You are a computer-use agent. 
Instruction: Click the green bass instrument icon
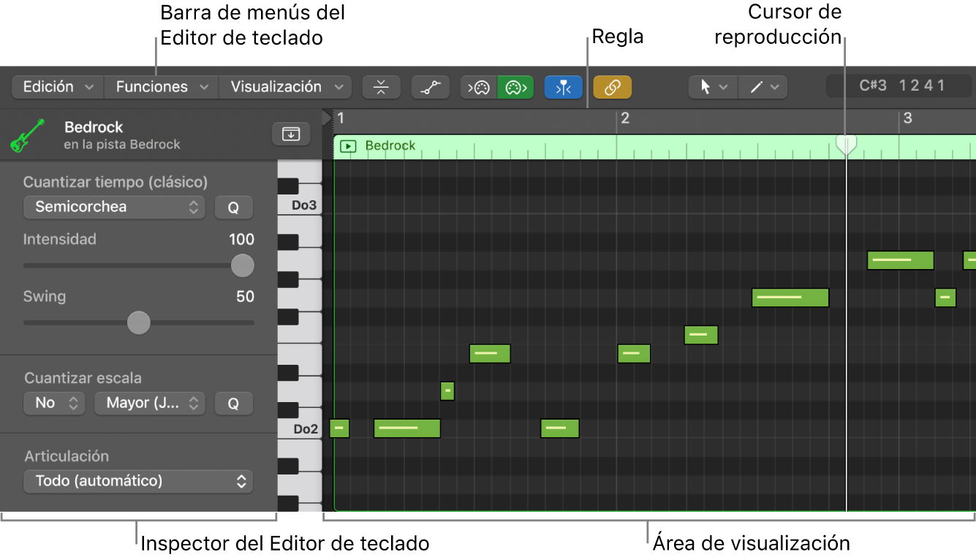[28, 135]
